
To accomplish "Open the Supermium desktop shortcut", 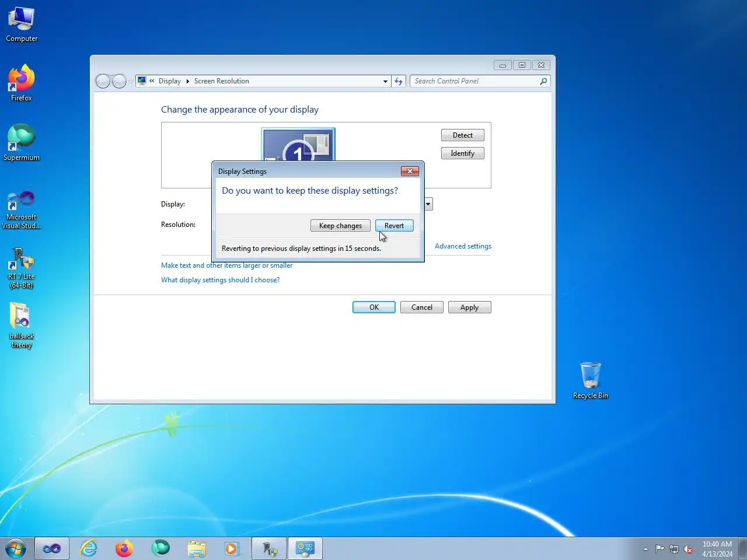I will pos(22,143).
